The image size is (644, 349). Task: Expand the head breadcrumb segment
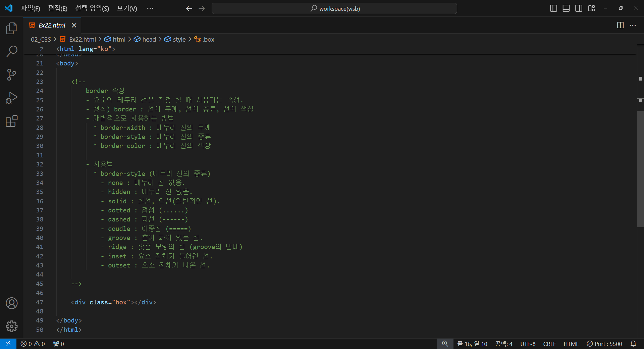pyautogui.click(x=145, y=39)
